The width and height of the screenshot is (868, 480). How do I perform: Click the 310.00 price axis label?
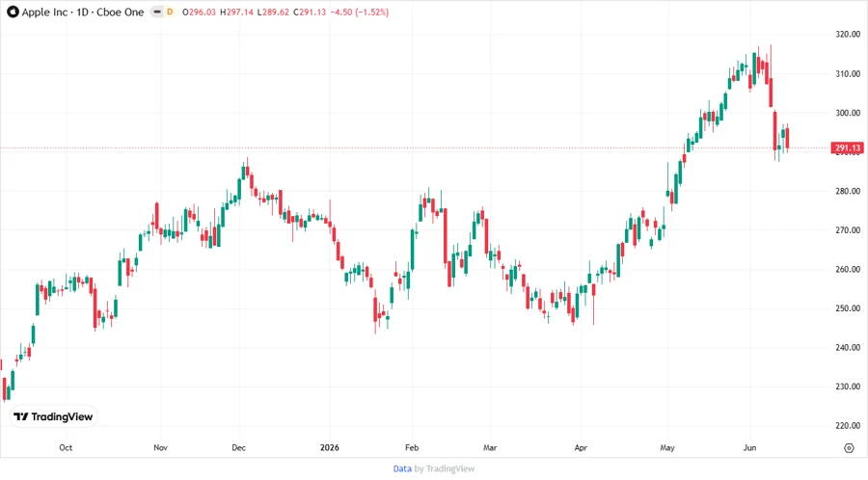[848, 73]
